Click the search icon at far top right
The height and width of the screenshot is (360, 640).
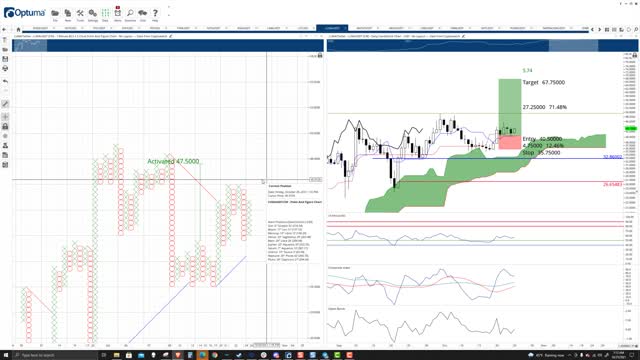pos(636,29)
